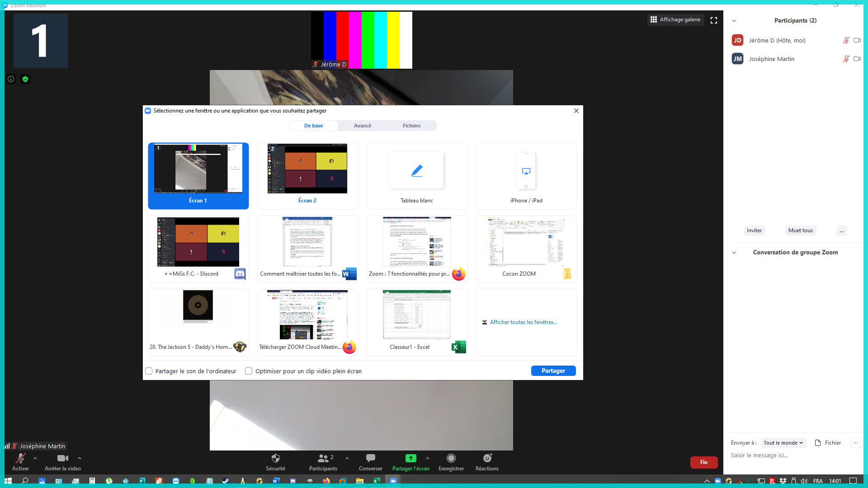Switch to the Fichiers tab
Viewport: 868px width, 488px height.
click(x=411, y=126)
